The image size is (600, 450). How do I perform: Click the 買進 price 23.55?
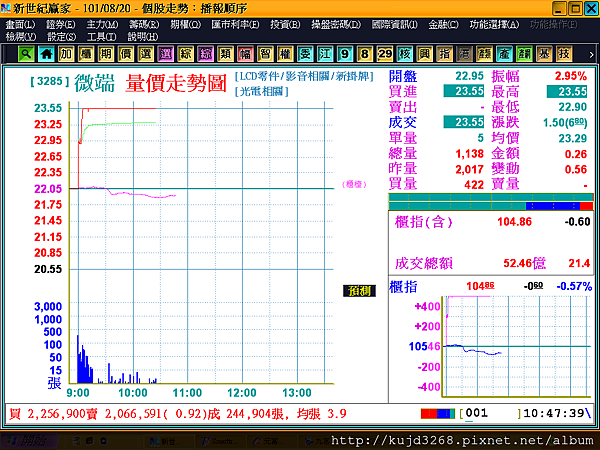464,91
